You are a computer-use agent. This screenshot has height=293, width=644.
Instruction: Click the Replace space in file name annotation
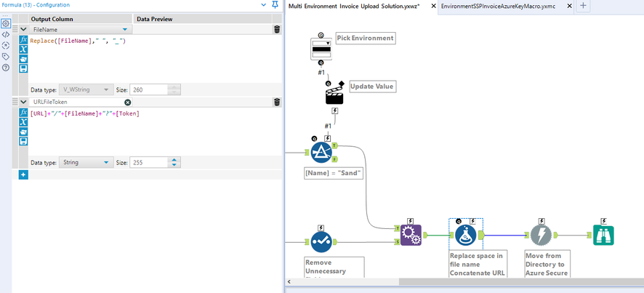coord(478,263)
